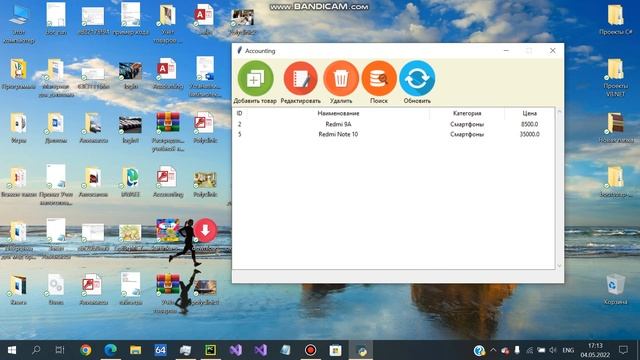Click price cell 8500.0
This screenshot has height=360, width=640.
[x=529, y=124]
